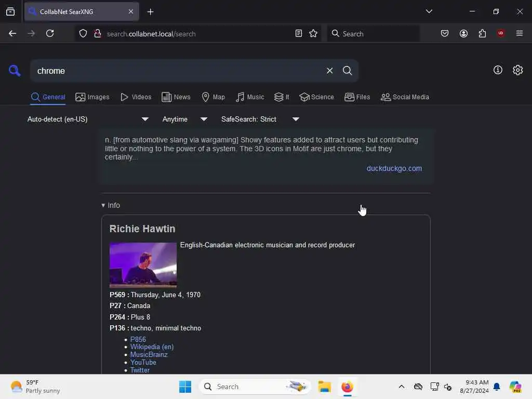The width and height of the screenshot is (532, 399).
Task: Open the notifications bell icon
Action: [x=497, y=387]
